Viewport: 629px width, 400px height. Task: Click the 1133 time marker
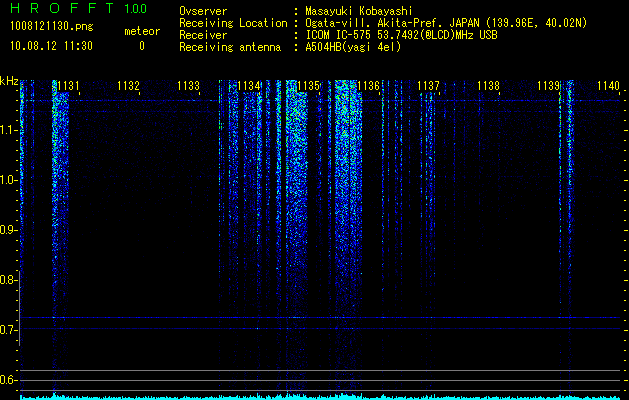189,86
